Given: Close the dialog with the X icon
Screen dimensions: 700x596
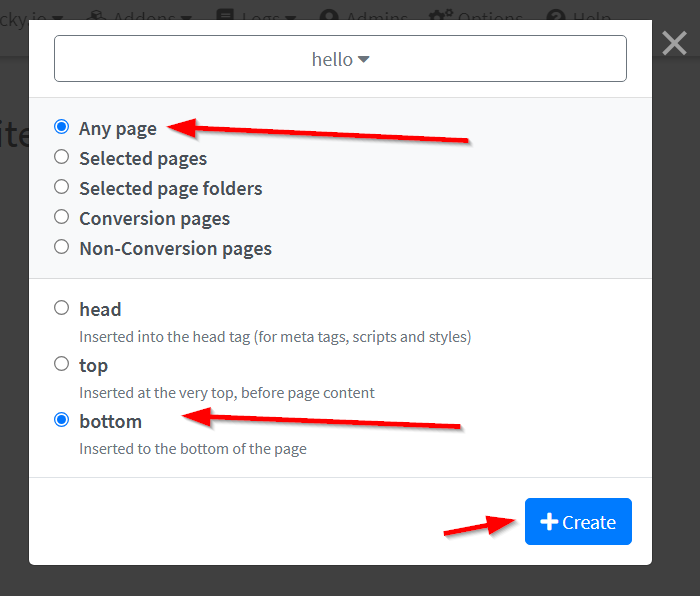Looking at the screenshot, I should (x=675, y=43).
